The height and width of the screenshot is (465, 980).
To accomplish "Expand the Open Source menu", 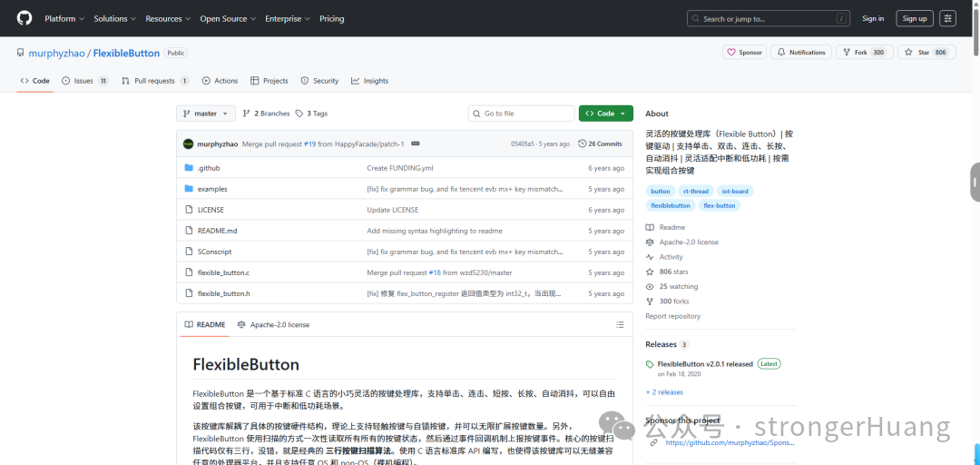I will (x=228, y=19).
